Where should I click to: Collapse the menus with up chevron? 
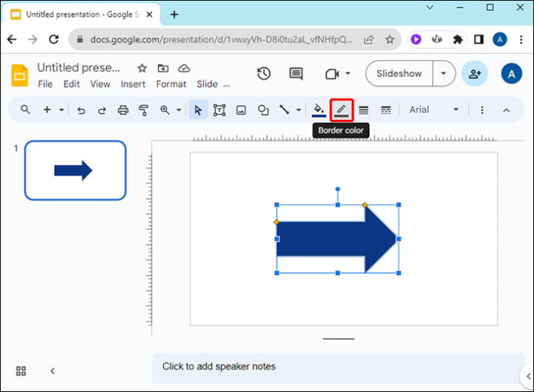point(506,110)
